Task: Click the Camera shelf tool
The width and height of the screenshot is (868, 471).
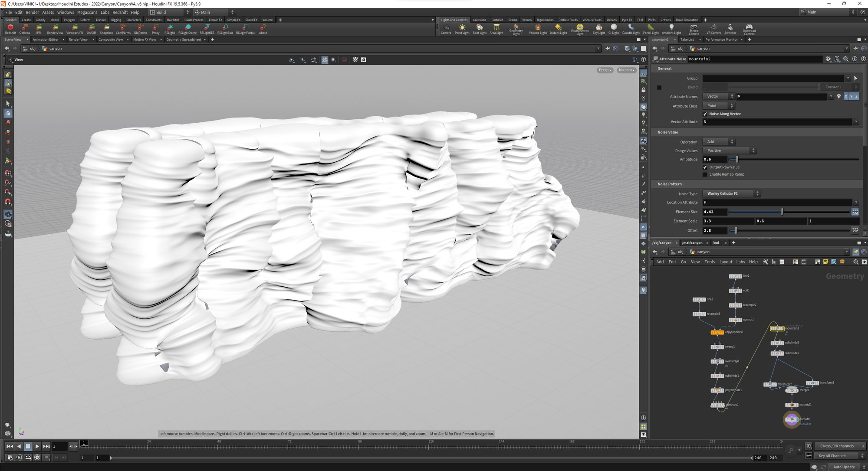Action: point(446,29)
